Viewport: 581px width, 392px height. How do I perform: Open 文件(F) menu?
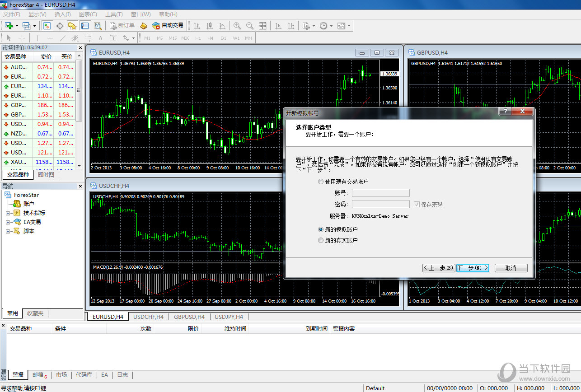coord(12,14)
